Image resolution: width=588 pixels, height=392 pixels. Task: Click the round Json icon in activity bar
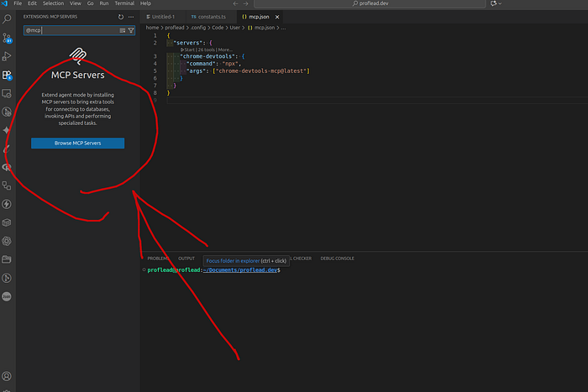pyautogui.click(x=7, y=296)
